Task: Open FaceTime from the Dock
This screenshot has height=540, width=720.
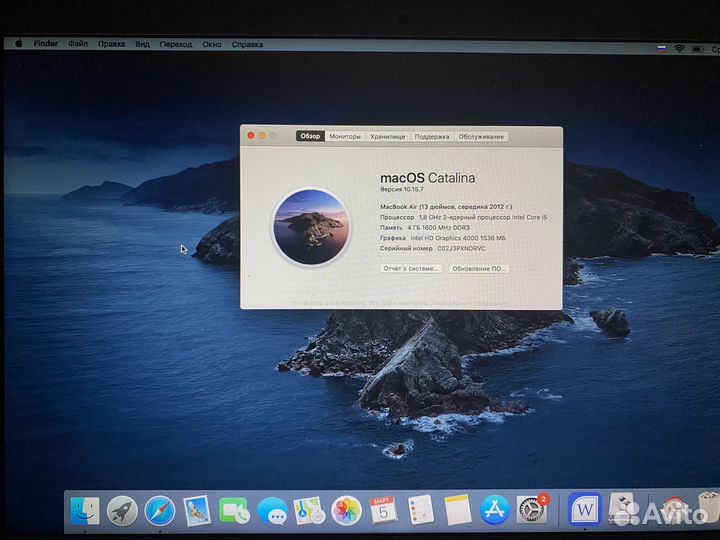Action: (234, 511)
